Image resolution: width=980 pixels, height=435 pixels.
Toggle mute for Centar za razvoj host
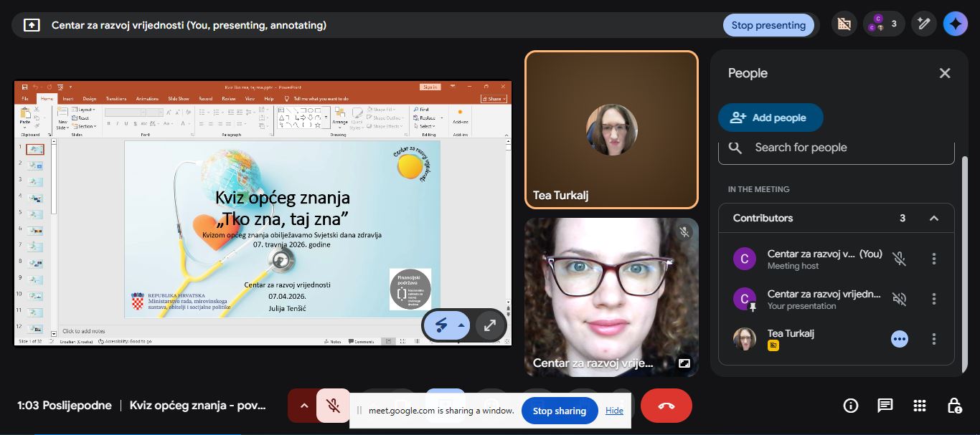899,259
